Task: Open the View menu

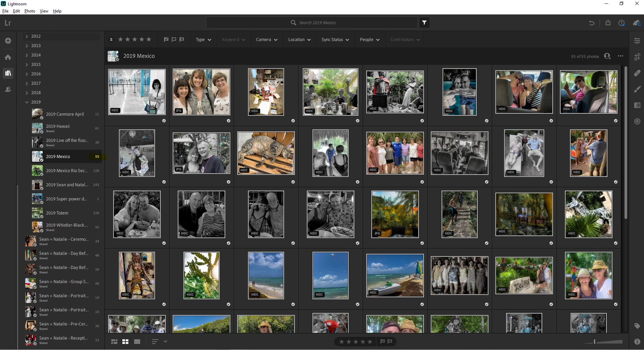Action: tap(44, 11)
